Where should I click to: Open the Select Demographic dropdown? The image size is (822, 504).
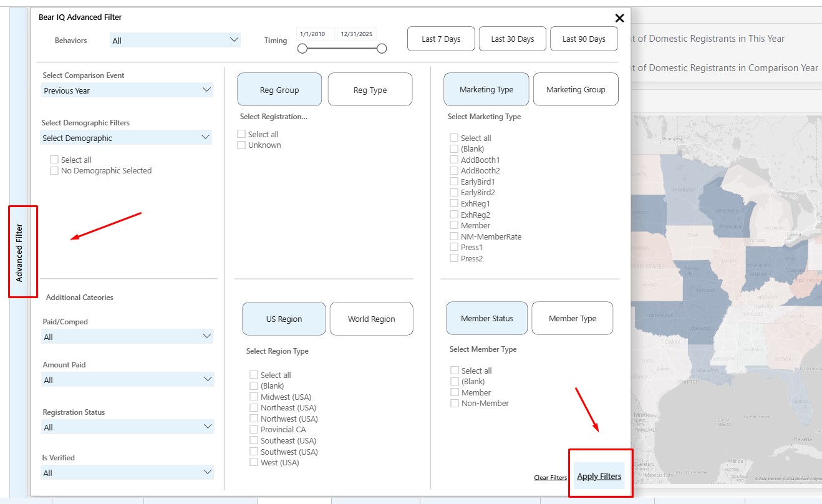click(x=127, y=138)
